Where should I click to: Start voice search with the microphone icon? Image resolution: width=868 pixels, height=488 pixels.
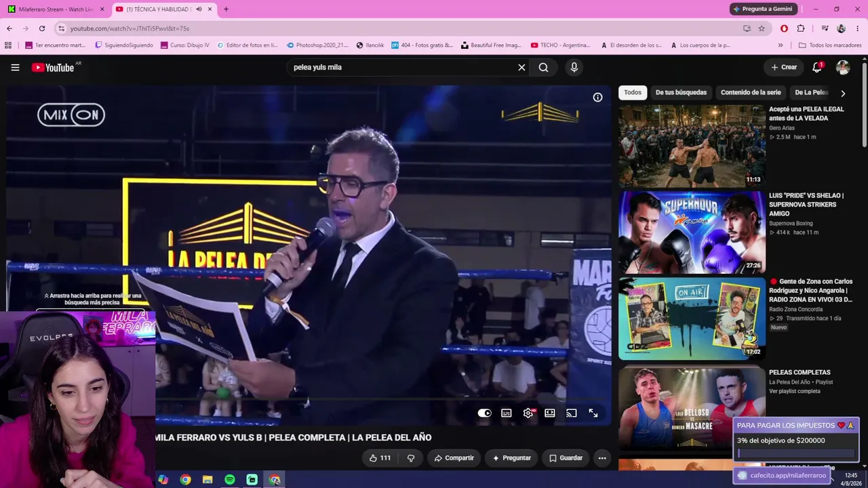[x=574, y=67]
